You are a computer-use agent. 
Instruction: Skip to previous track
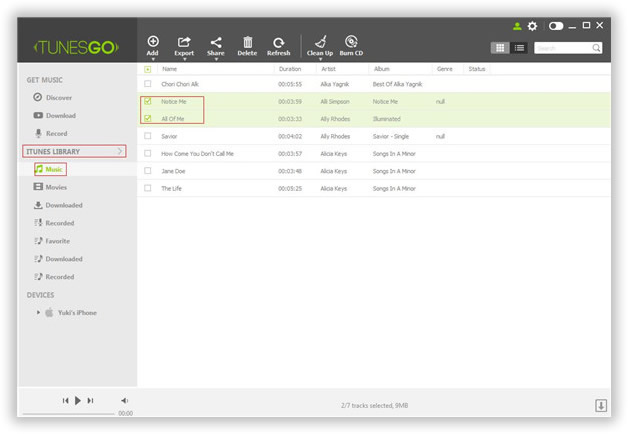coord(65,400)
